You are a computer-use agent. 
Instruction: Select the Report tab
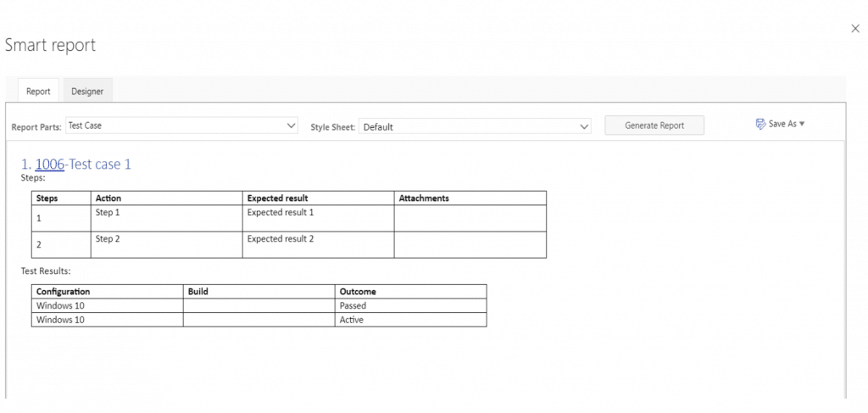pos(38,92)
